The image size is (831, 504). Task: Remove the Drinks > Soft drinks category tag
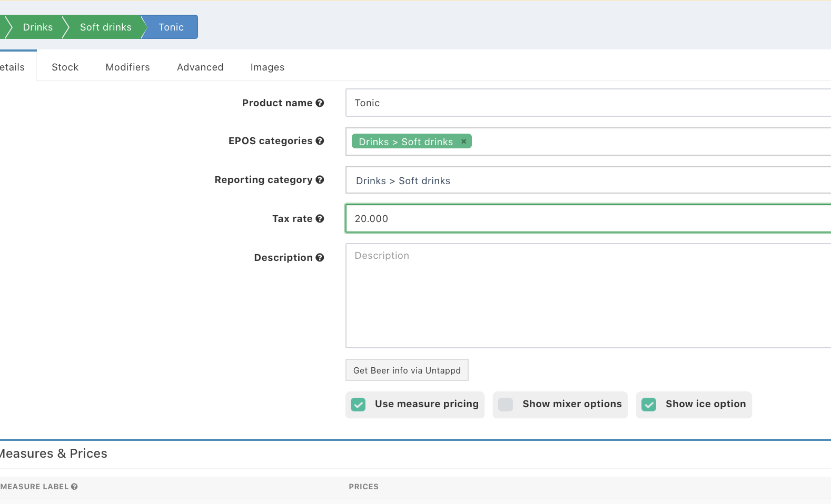(463, 142)
